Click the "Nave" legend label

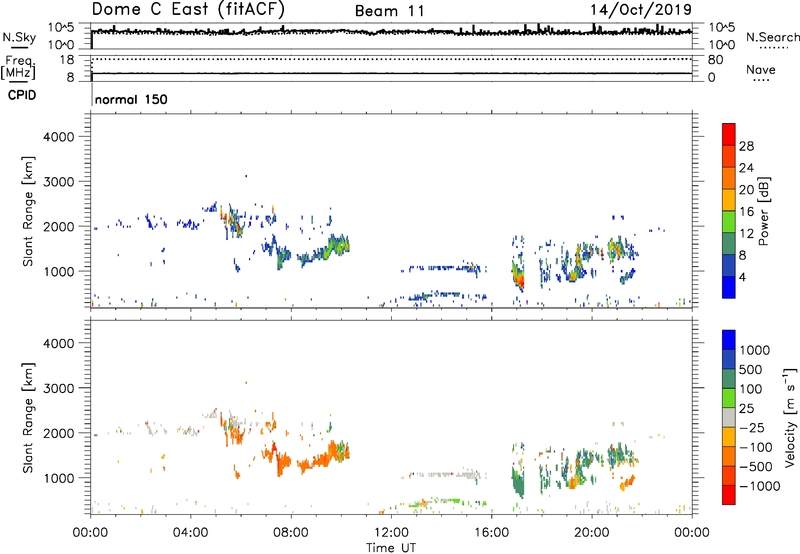click(x=761, y=69)
